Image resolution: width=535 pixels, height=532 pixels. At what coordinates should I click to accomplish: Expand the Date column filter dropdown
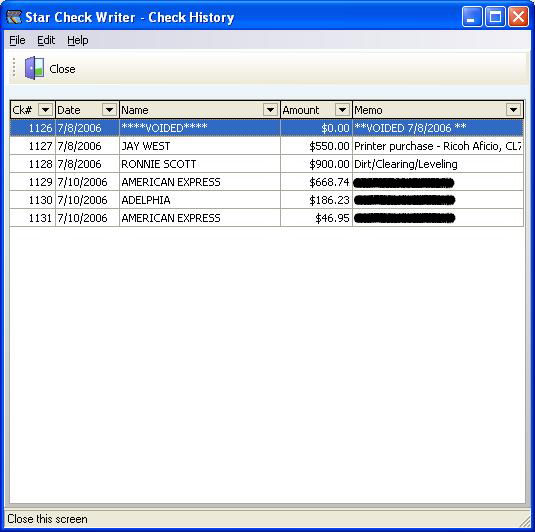pyautogui.click(x=109, y=110)
